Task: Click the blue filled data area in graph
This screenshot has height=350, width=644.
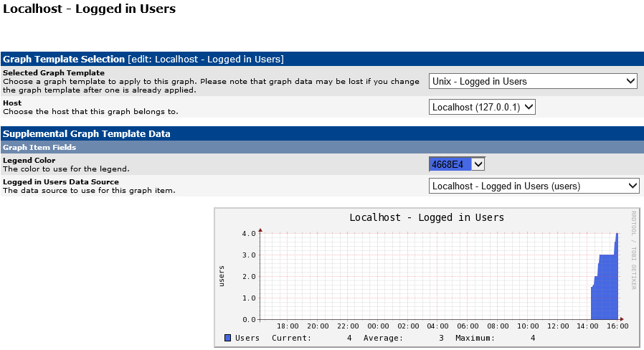Action: (607, 287)
